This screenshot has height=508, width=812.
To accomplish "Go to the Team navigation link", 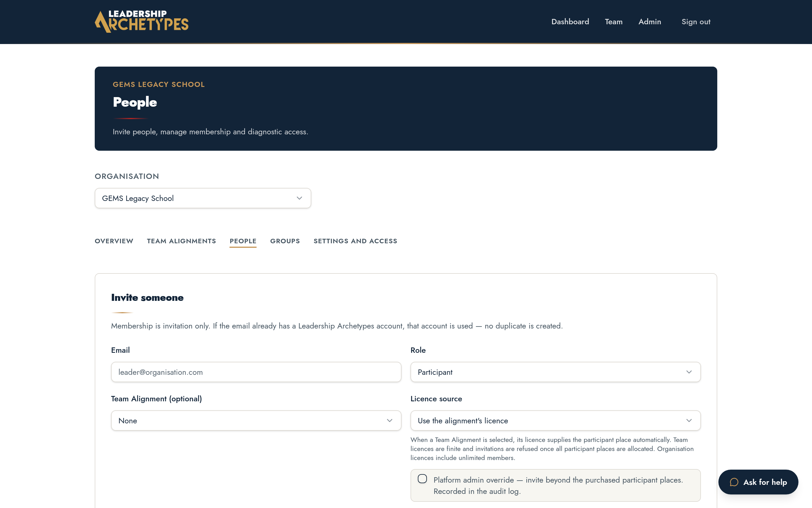I will [x=613, y=21].
